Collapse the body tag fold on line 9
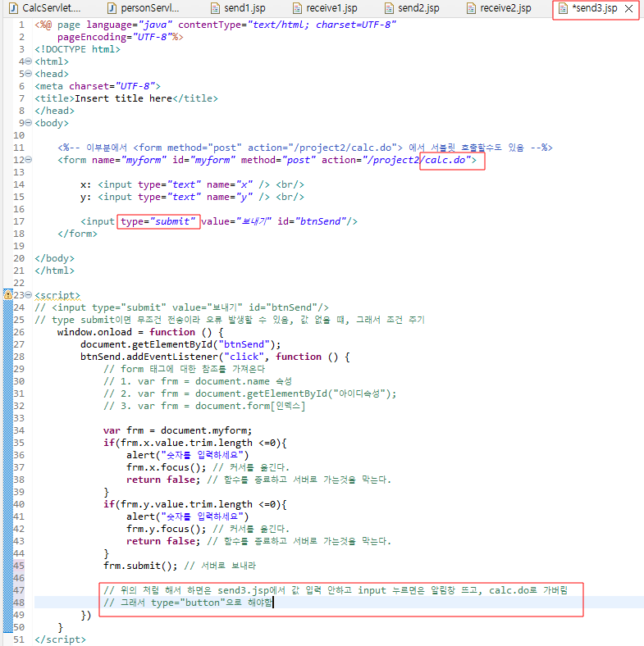Image resolution: width=644 pixels, height=646 pixels. pyautogui.click(x=28, y=123)
